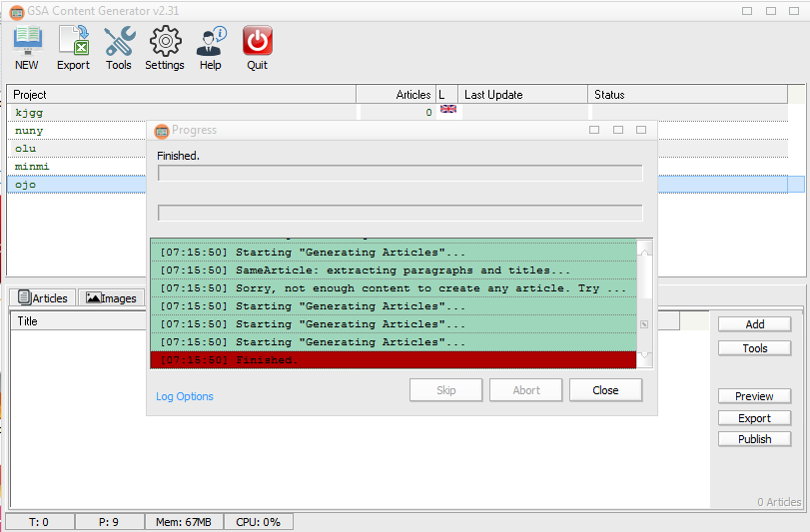Click the Publish button

click(754, 439)
